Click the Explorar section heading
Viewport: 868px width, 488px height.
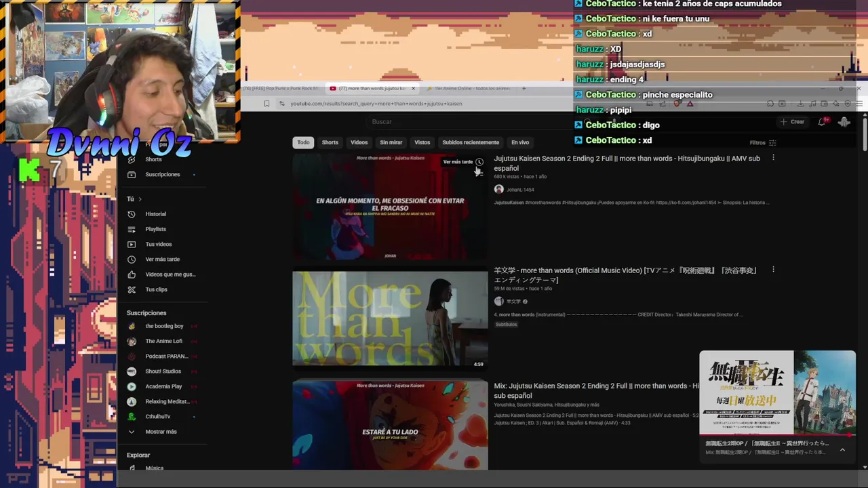[x=138, y=455]
